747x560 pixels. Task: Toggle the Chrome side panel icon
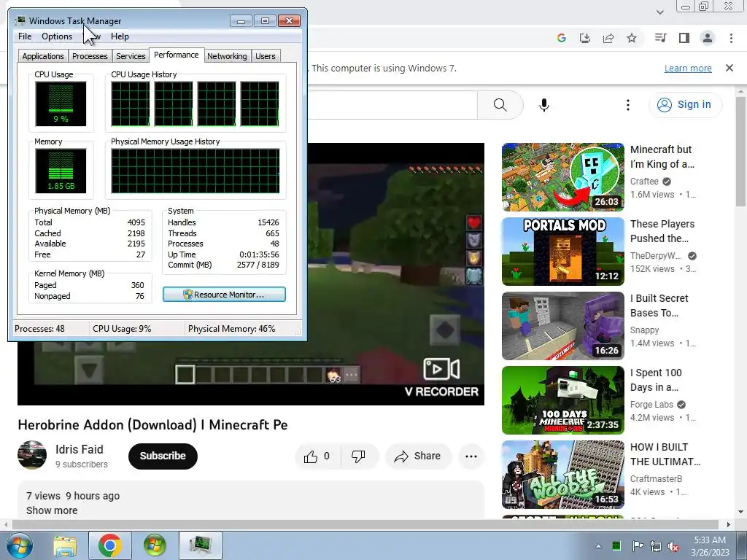684,38
